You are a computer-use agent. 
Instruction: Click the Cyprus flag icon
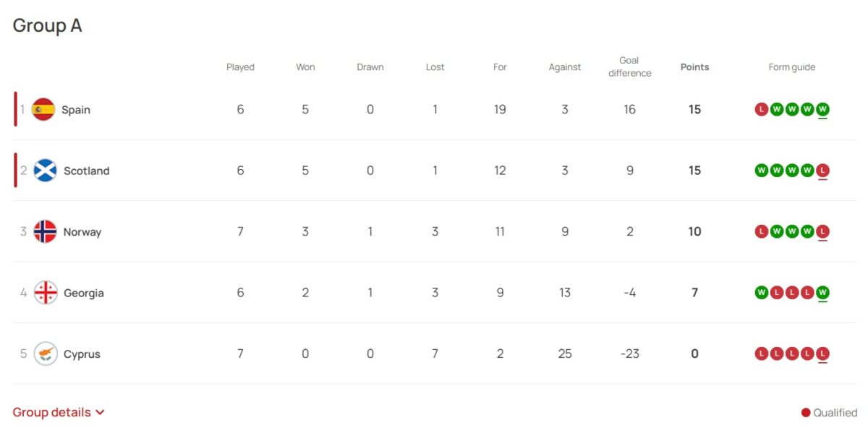click(45, 354)
